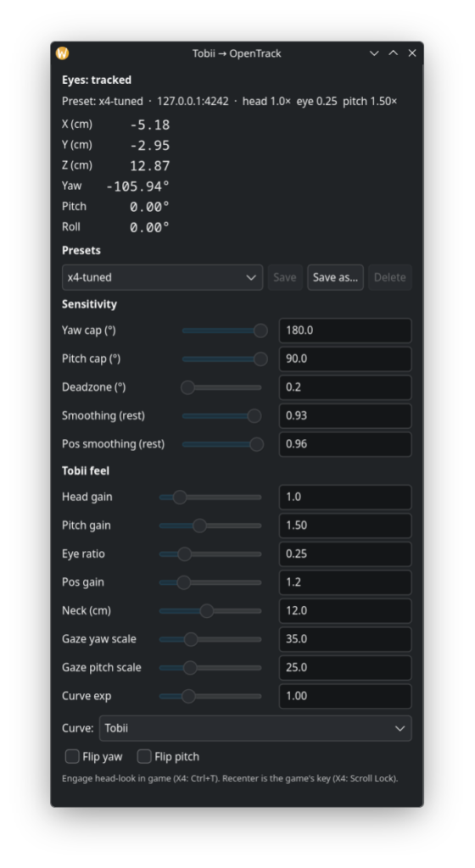Adjust the Neck (cm) slider

[210, 610]
